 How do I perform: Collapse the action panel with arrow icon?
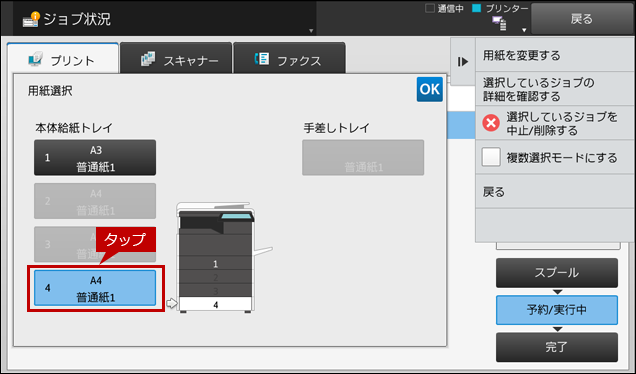tap(463, 62)
